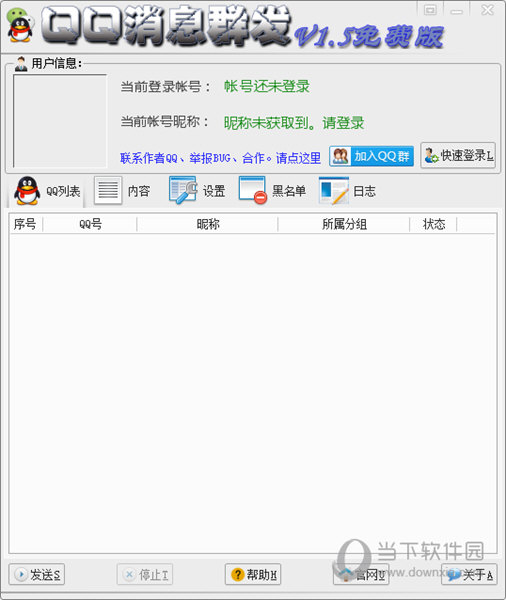Open the 日志 tab
Screen dimensions: 506x600
point(348,191)
